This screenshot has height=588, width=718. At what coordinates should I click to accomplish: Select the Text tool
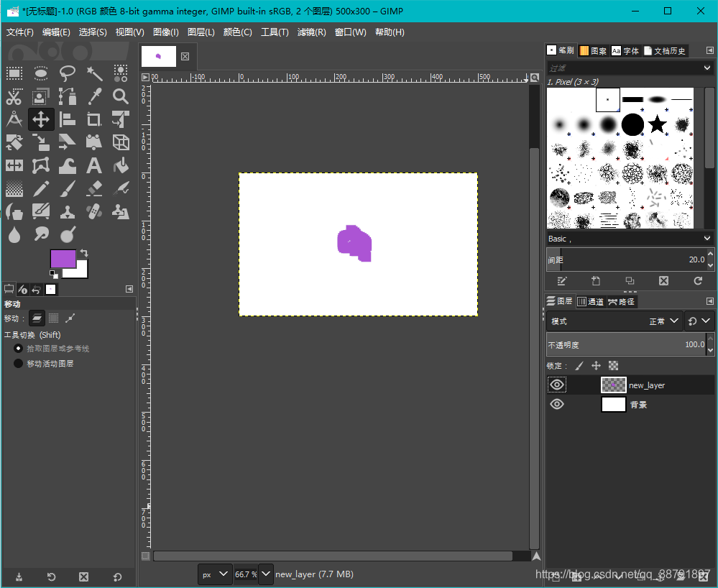point(94,166)
